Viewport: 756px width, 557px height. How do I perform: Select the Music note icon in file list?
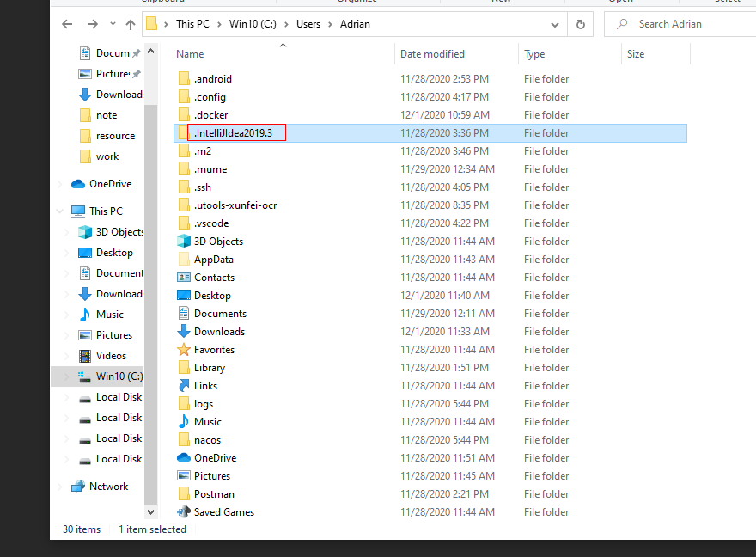[184, 421]
